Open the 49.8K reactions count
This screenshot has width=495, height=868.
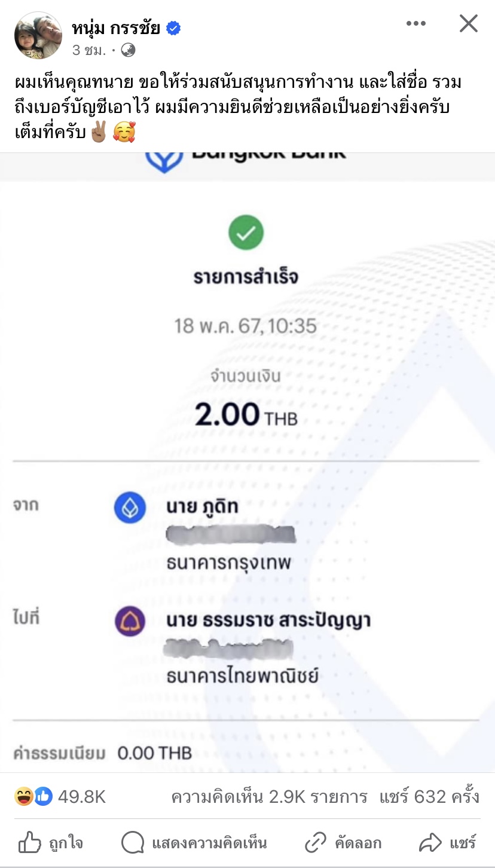[x=81, y=797]
